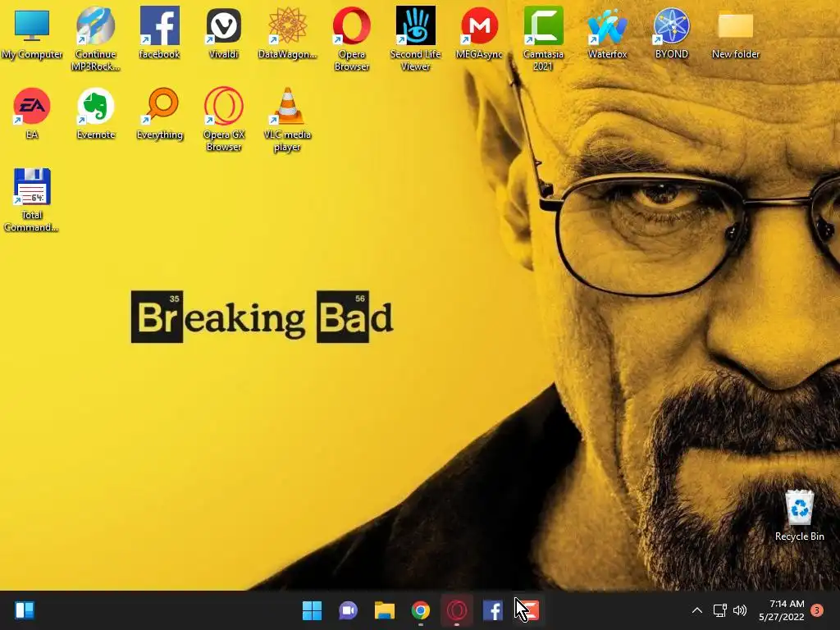Open the notification badge showing 3
The width and height of the screenshot is (840, 630).
tap(817, 610)
